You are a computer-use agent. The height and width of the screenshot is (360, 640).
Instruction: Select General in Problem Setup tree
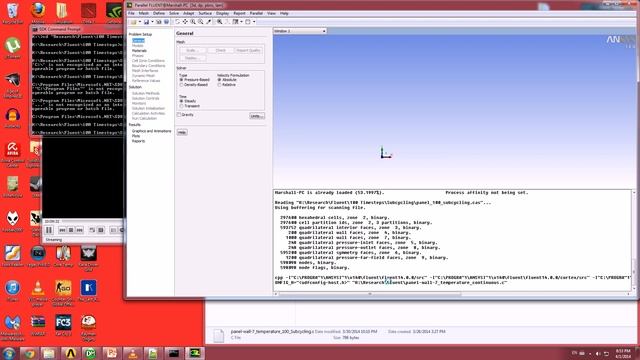pyautogui.click(x=138, y=41)
